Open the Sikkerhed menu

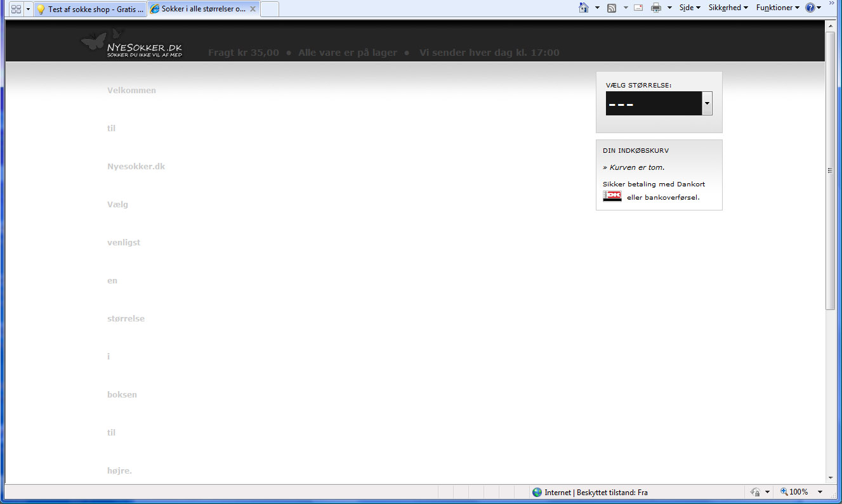pyautogui.click(x=728, y=8)
